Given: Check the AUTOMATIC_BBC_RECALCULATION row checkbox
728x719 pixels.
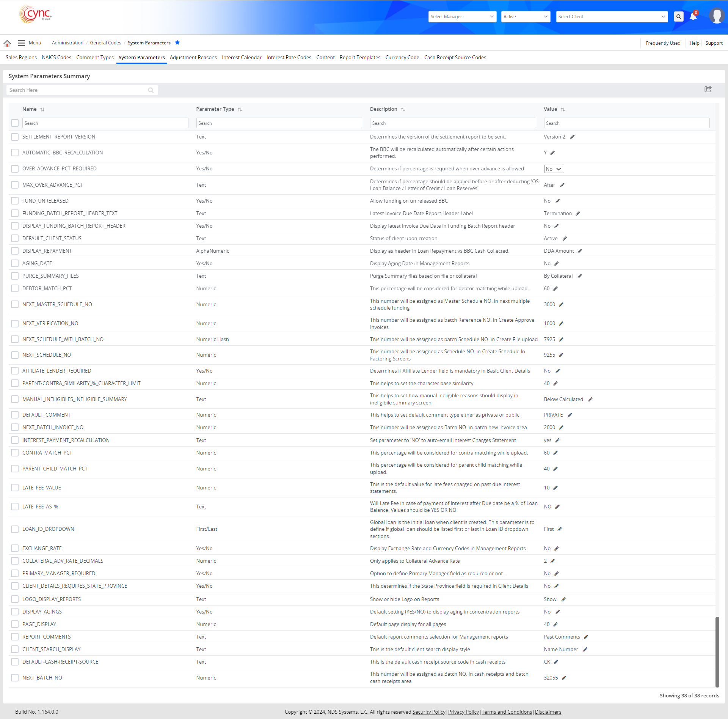Looking at the screenshot, I should click(15, 153).
